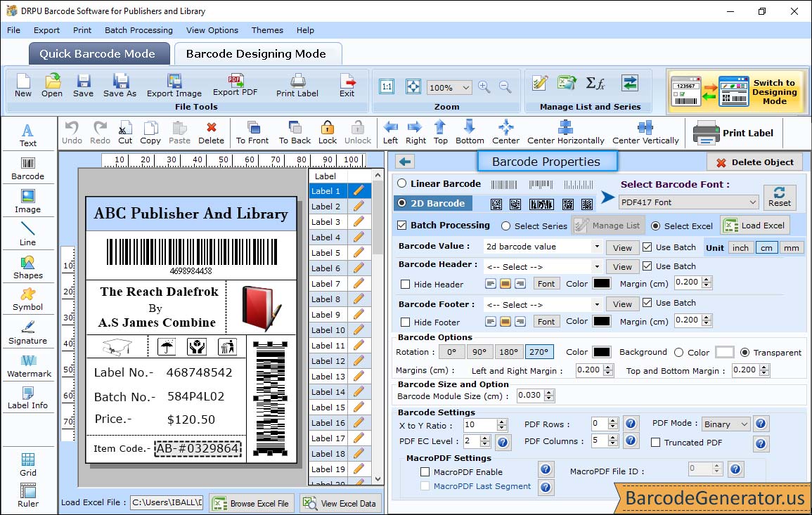
Task: Open the Export menu
Action: tap(46, 30)
